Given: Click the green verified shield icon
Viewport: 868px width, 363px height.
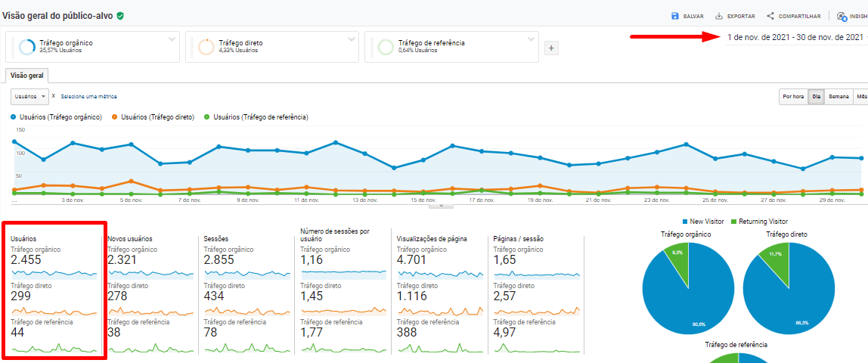Looking at the screenshot, I should [x=120, y=15].
